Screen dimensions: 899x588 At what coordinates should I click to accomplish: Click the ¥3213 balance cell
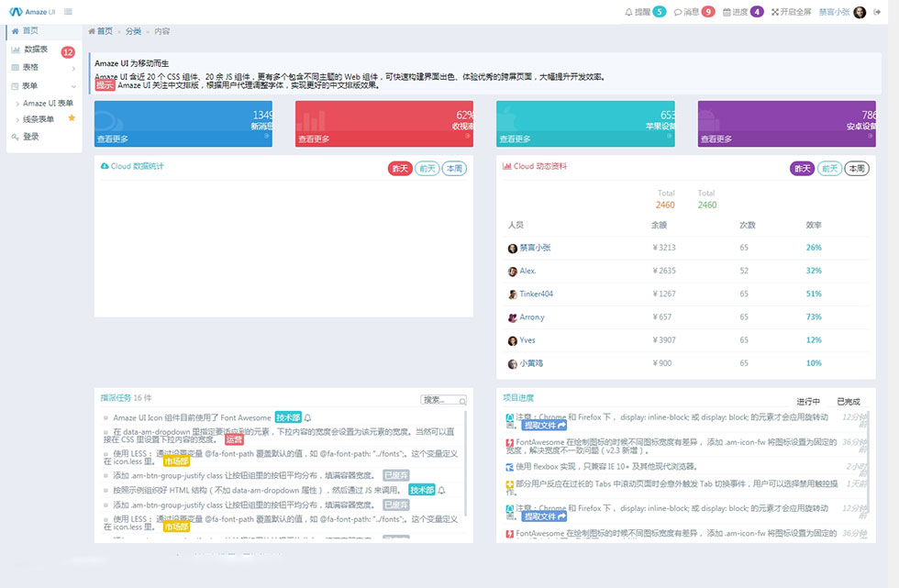(x=664, y=248)
